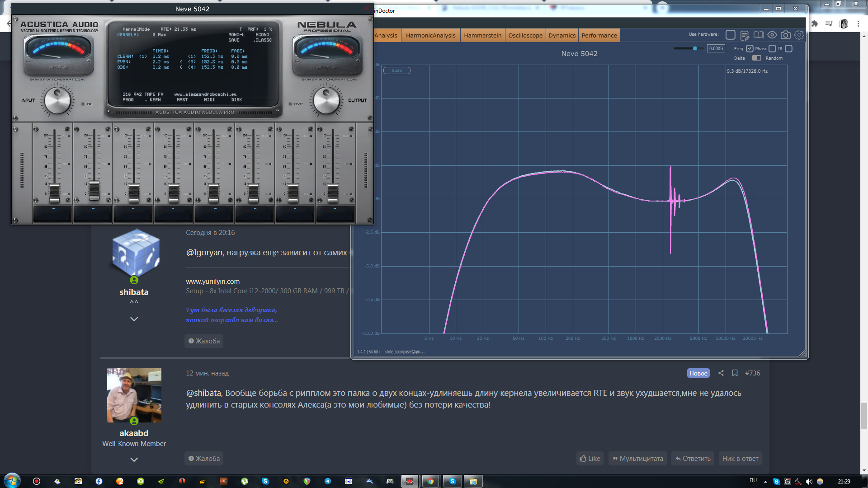Click the volume speaker tray icon

809,482
